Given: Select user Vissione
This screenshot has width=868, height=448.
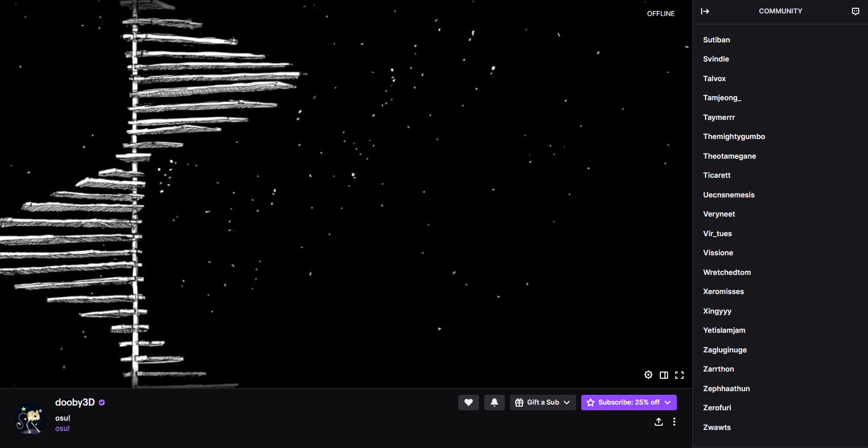Looking at the screenshot, I should [x=718, y=253].
